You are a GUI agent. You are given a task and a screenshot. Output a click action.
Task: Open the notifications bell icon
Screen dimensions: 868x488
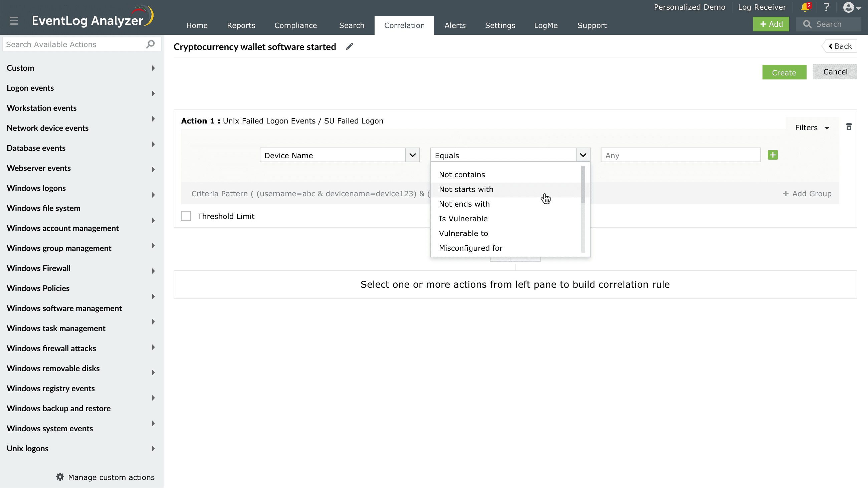coord(805,7)
